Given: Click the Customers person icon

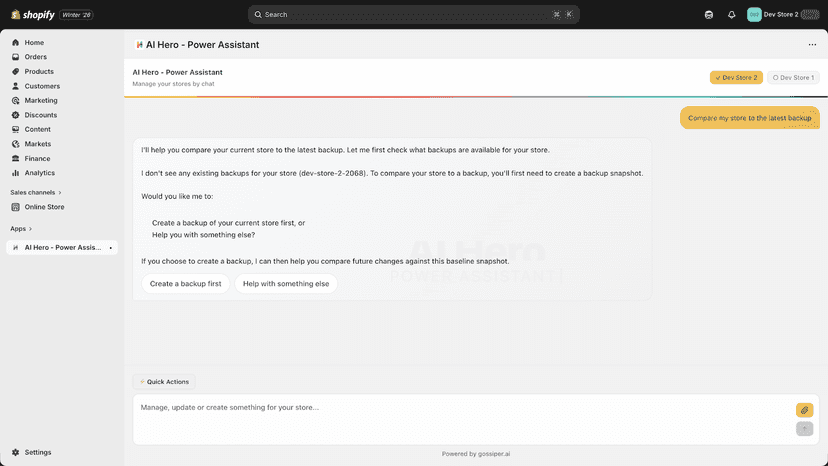Looking at the screenshot, I should coord(15,86).
